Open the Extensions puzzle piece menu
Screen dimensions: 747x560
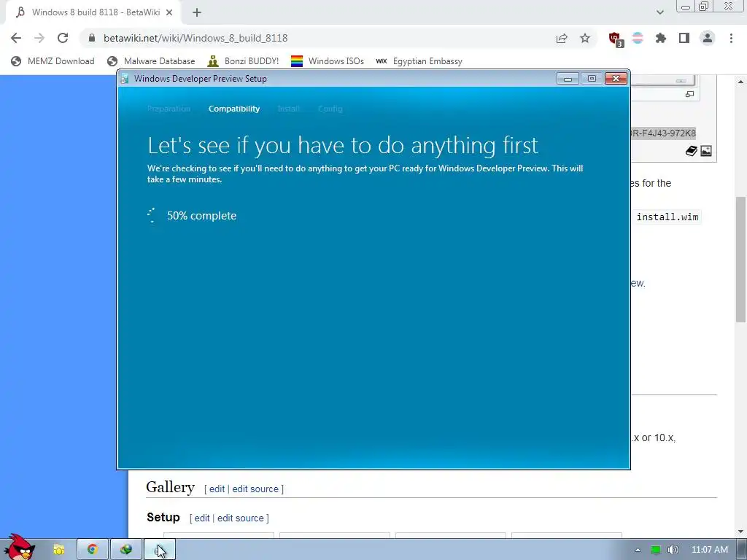(x=660, y=38)
